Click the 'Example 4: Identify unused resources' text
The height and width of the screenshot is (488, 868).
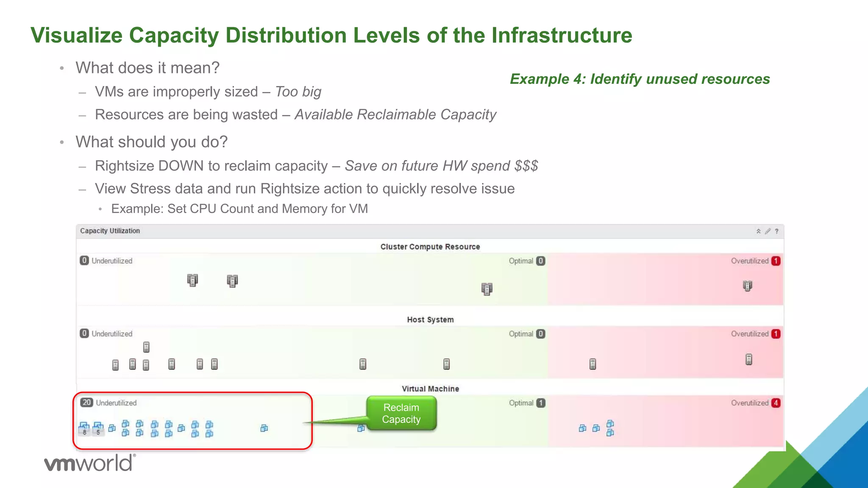pos(640,79)
